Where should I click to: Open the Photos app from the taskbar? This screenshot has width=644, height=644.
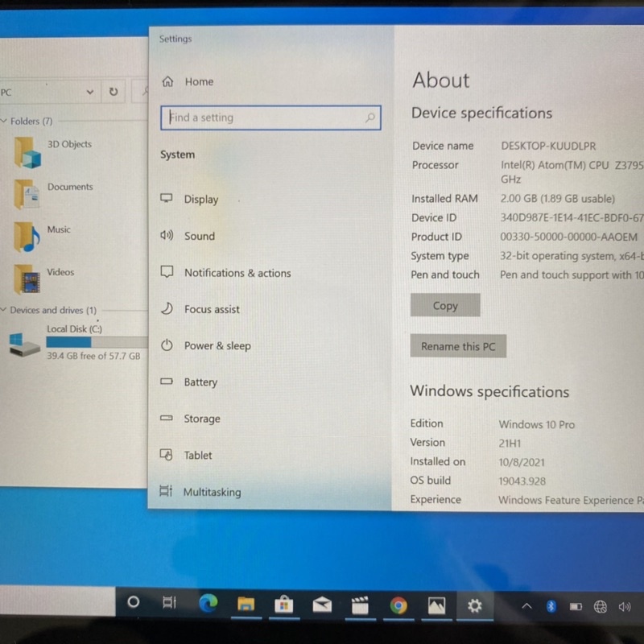pyautogui.click(x=437, y=605)
